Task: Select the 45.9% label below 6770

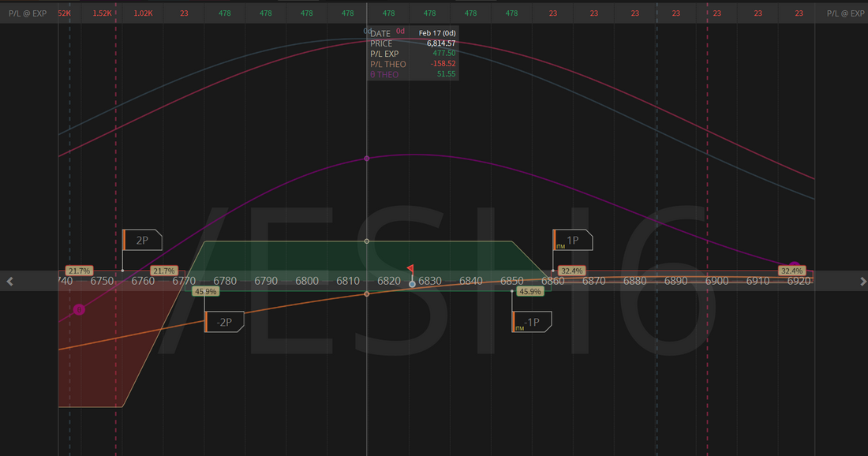Action: point(205,291)
